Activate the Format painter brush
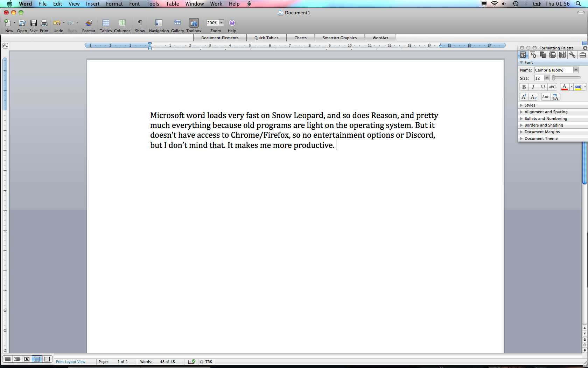Image resolution: width=588 pixels, height=368 pixels. [89, 23]
